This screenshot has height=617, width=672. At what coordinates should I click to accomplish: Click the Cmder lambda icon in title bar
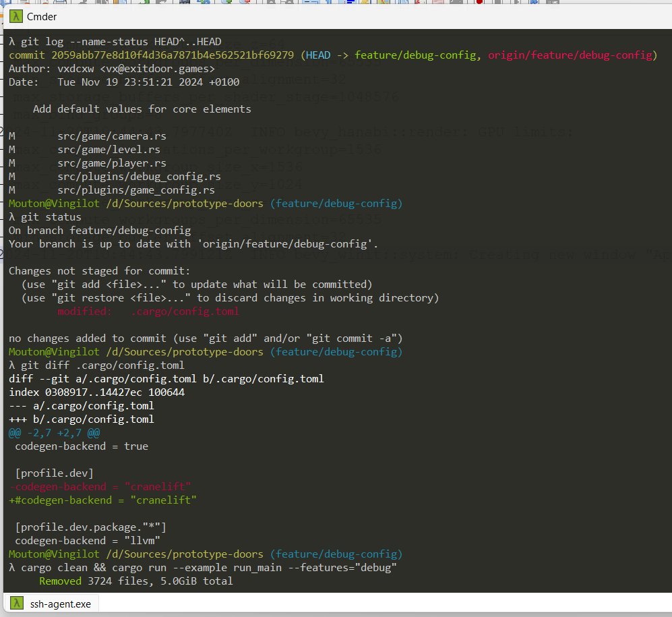(16, 17)
